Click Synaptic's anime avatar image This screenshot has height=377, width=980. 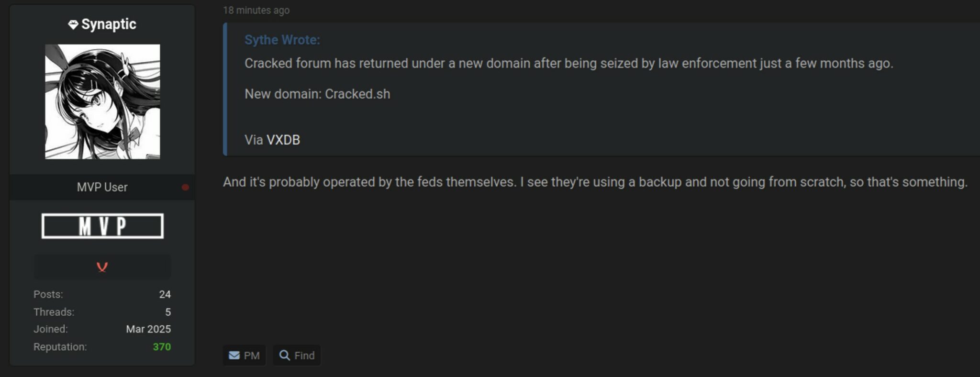click(102, 101)
